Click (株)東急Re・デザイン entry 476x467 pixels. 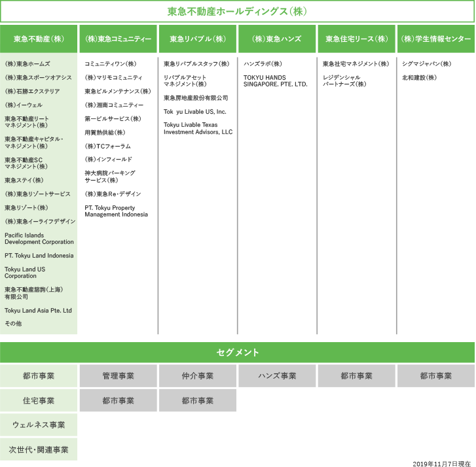pos(113,194)
